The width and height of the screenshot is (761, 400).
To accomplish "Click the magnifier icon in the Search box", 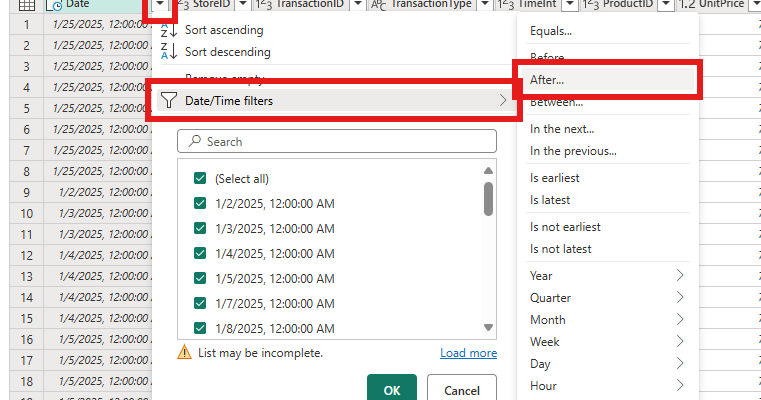I will (194, 142).
